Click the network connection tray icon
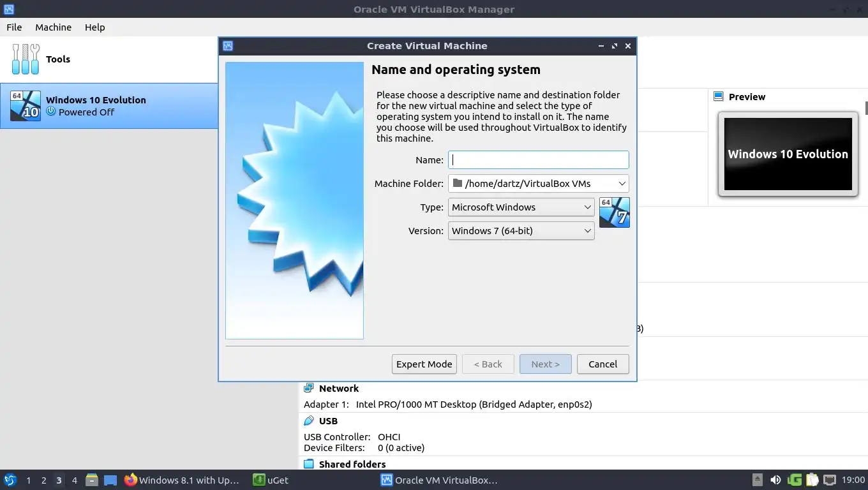This screenshot has width=868, height=490. 830,480
